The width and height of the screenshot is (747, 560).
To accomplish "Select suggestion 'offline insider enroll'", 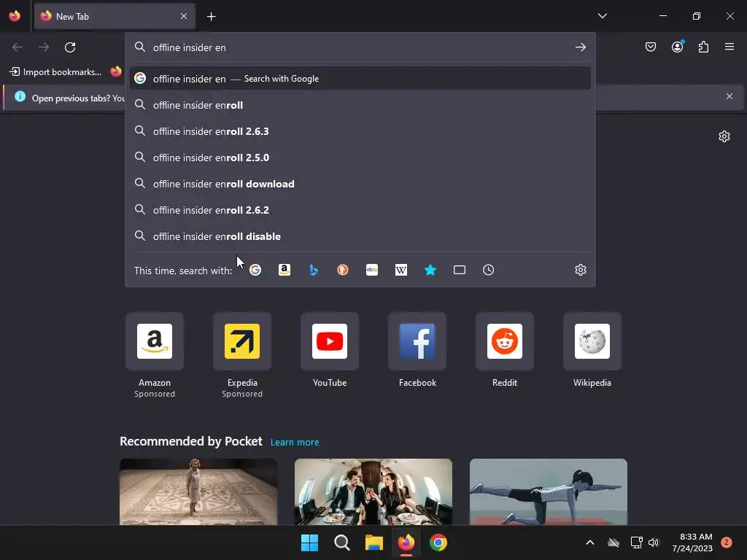I will point(360,105).
